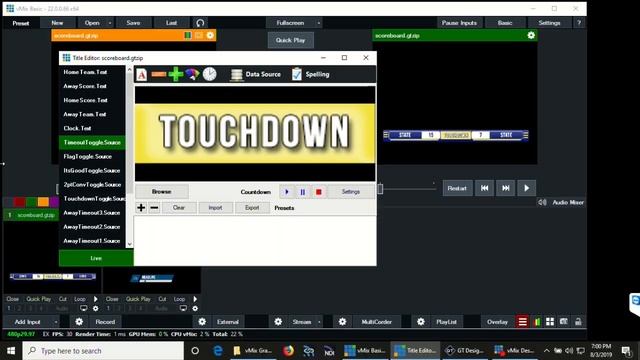Click the clock icon in Title Editor toolbar

pyautogui.click(x=209, y=74)
